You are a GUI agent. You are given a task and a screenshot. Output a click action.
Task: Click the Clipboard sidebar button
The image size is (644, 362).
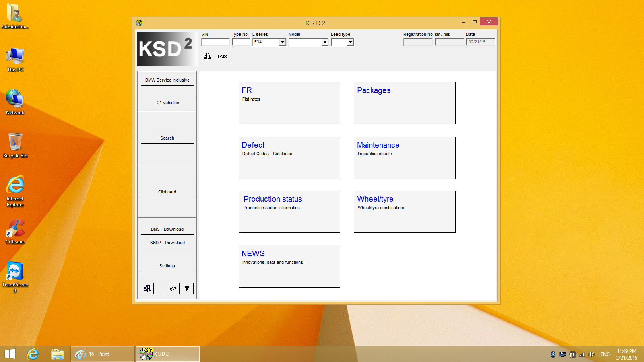[x=167, y=192]
